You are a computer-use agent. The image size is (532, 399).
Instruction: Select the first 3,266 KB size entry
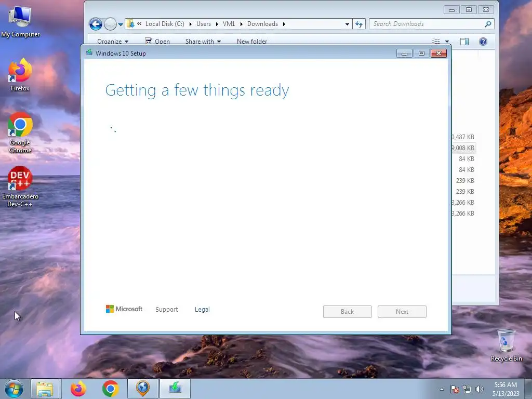[463, 203]
